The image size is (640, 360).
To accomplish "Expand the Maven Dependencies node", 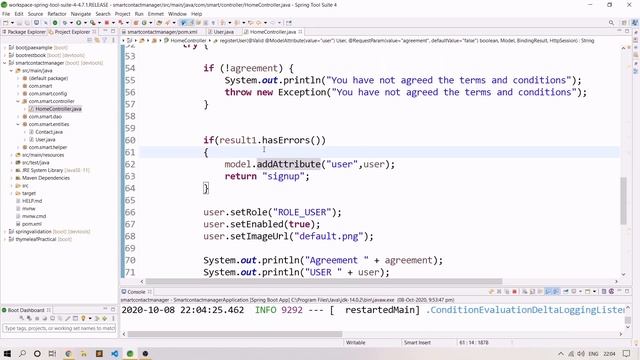I will click(11, 178).
